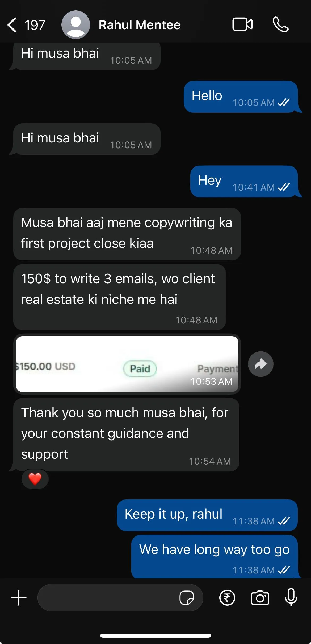Image resolution: width=311 pixels, height=644 pixels.
Task: Open Rahul Mentee profile picture
Action: [76, 25]
